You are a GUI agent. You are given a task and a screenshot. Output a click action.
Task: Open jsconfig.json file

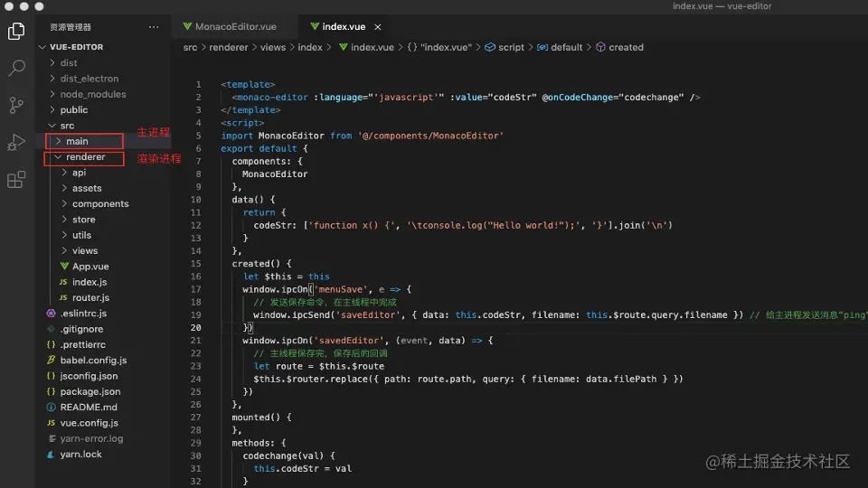click(x=89, y=376)
